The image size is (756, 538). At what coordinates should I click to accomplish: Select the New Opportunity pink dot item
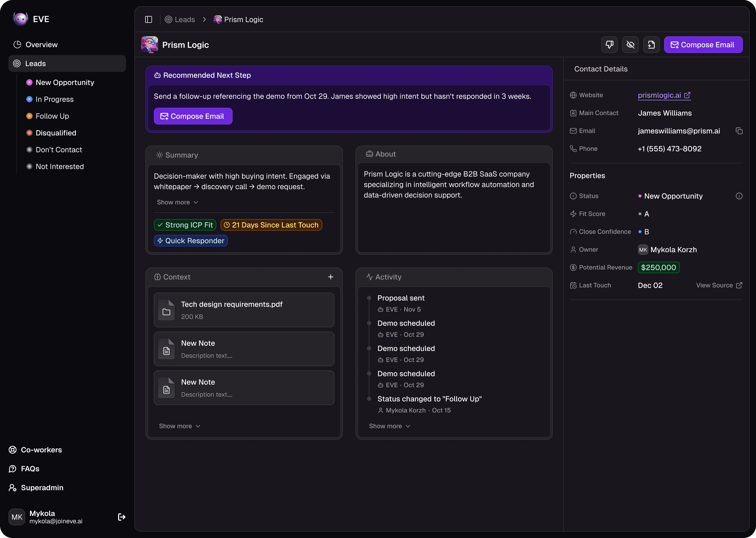(65, 82)
